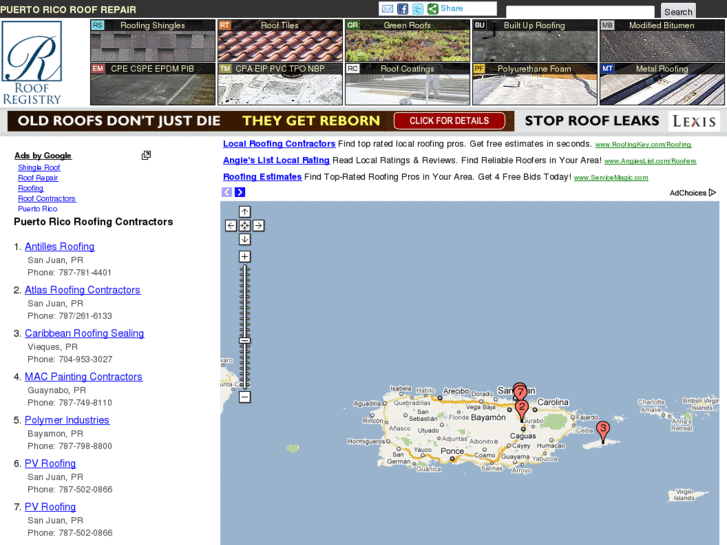The width and height of the screenshot is (727, 545).
Task: Zoom in on the map
Action: pyautogui.click(x=245, y=256)
